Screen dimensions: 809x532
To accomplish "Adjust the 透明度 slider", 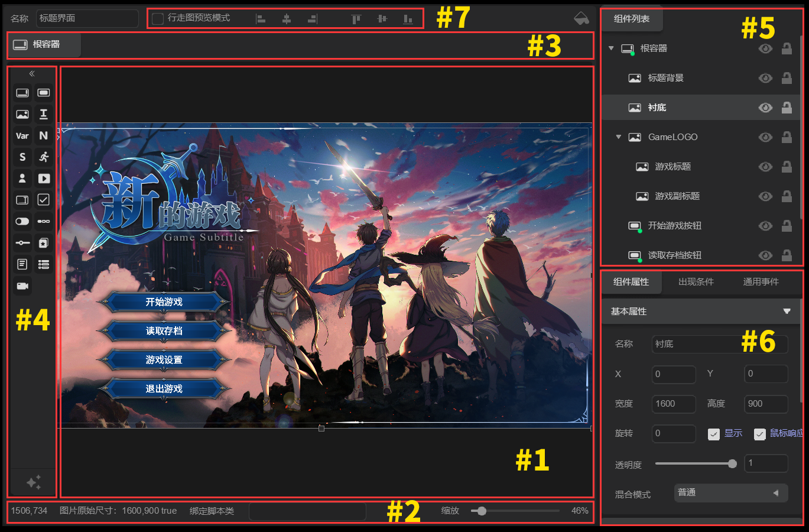I will click(x=696, y=464).
